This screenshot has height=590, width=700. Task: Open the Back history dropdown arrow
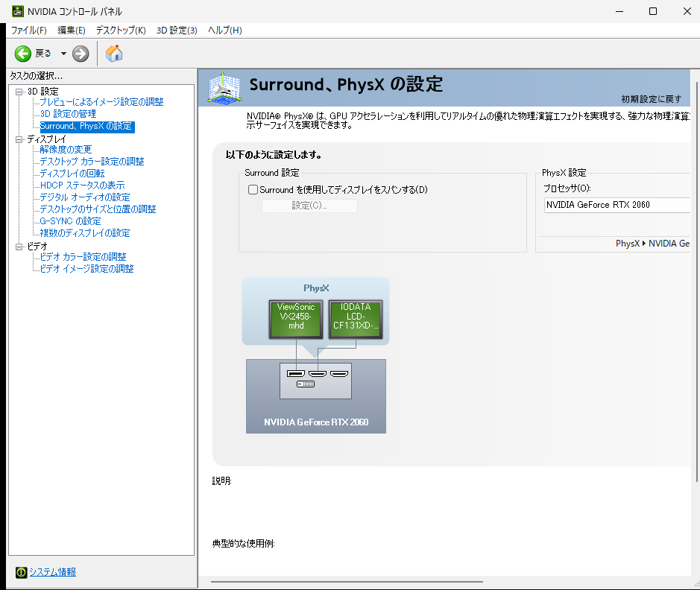tap(63, 54)
